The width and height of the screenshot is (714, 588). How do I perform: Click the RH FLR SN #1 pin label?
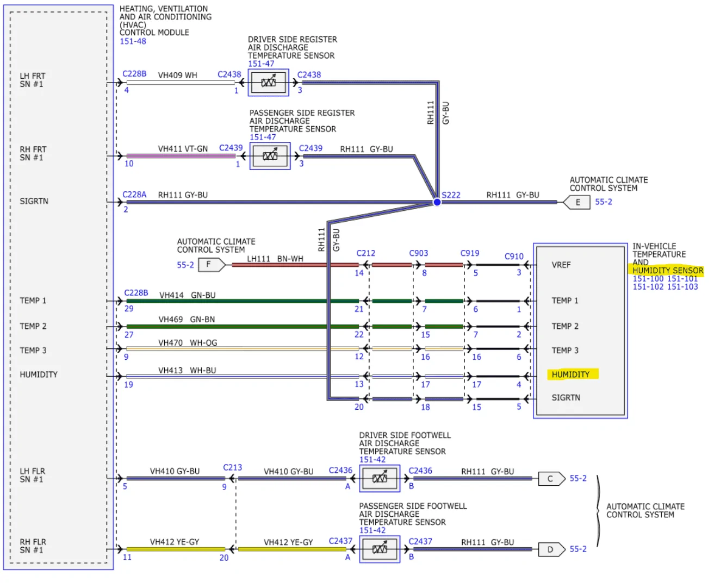(x=33, y=546)
